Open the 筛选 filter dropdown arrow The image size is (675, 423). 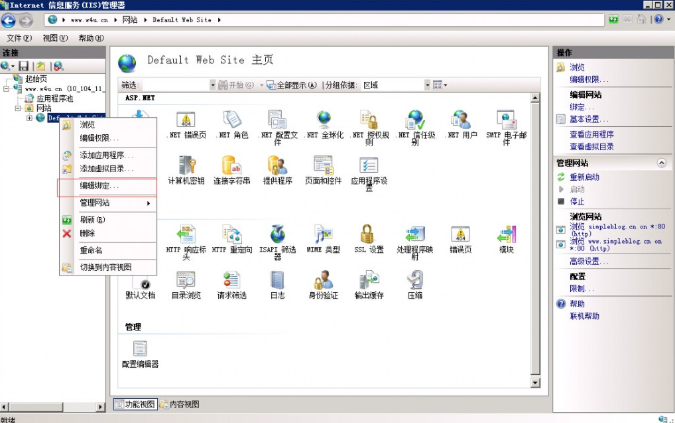(213, 85)
